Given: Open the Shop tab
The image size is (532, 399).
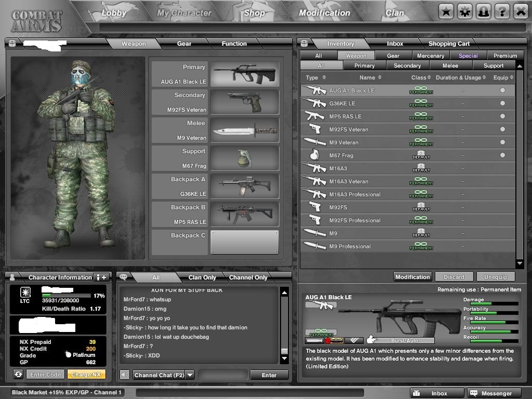Looking at the screenshot, I should [x=255, y=13].
